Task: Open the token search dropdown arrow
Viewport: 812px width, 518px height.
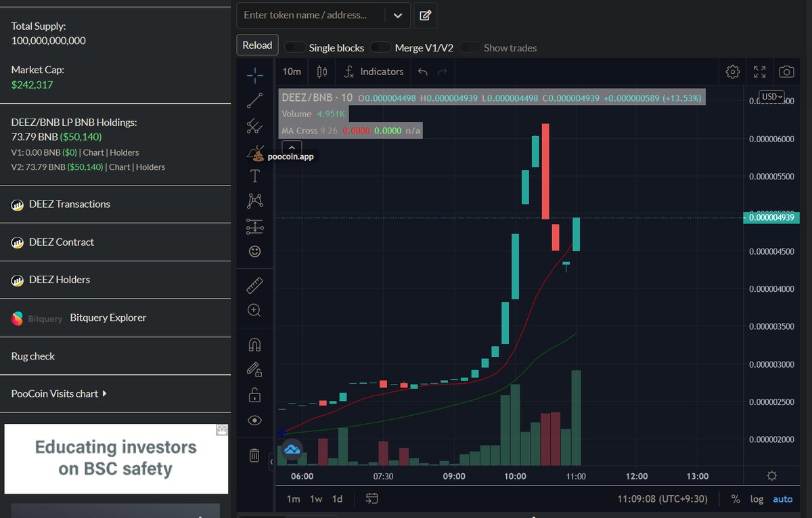Action: point(397,15)
